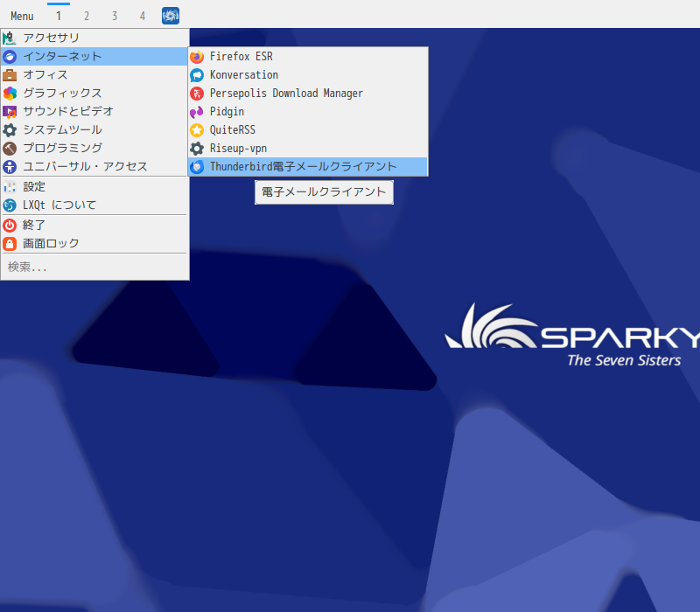Click the プログラミング hammer icon
This screenshot has width=700, height=612.
click(10, 148)
